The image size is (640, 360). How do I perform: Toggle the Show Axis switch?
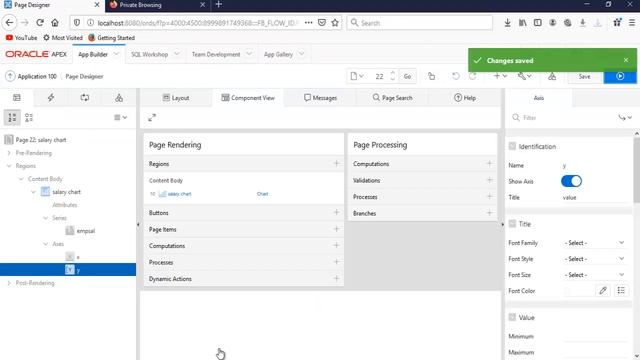[x=571, y=181]
